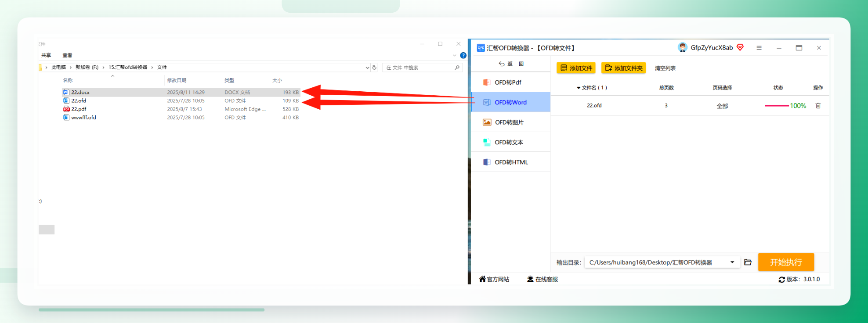Click the wwwfff.ofd file icon
This screenshot has height=323, width=868.
(66, 117)
